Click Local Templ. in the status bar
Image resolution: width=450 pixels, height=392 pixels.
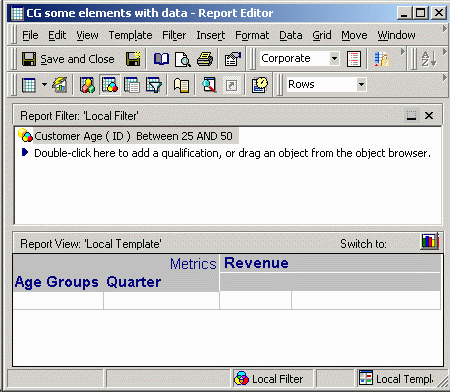click(x=405, y=379)
